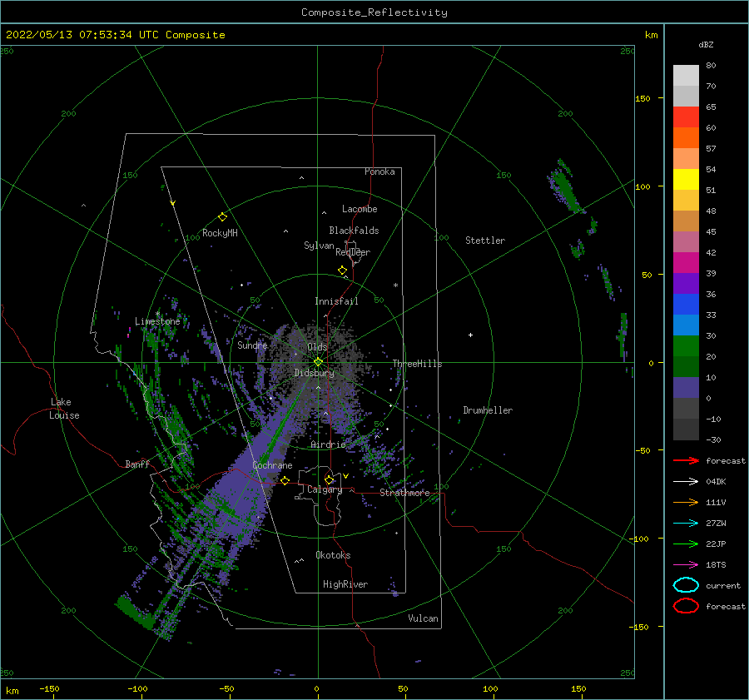Click the Calgary city label
749x700 pixels.
point(325,489)
